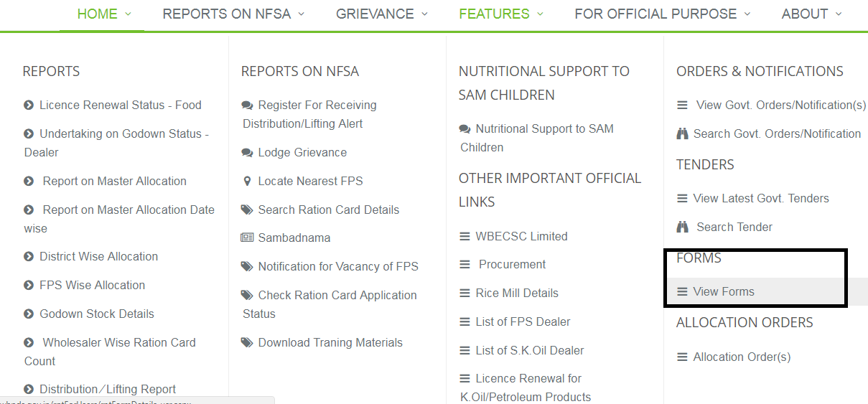Click list icon beside WBECSC Limited
The image size is (868, 404).
[465, 237]
